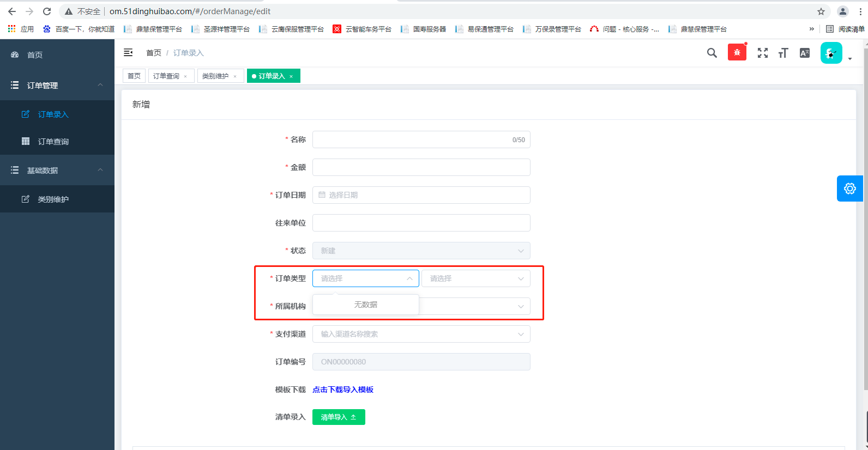Open the 国寿服务器 bookmark

click(x=424, y=29)
